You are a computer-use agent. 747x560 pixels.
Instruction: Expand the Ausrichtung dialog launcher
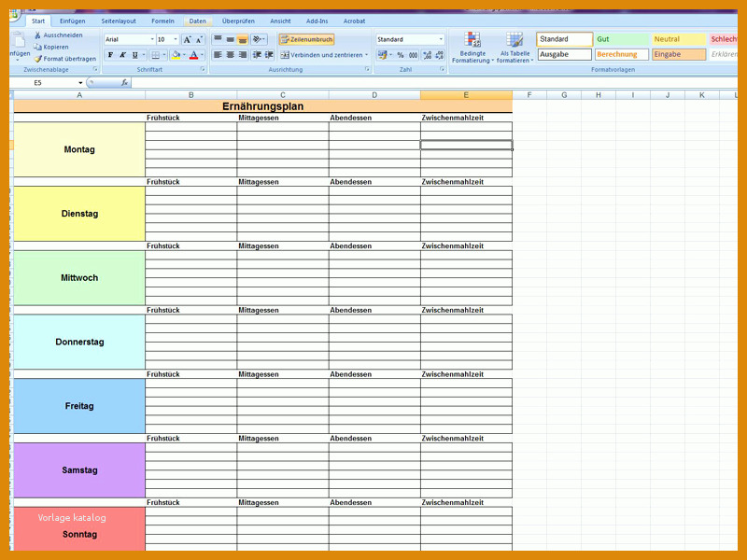click(367, 69)
